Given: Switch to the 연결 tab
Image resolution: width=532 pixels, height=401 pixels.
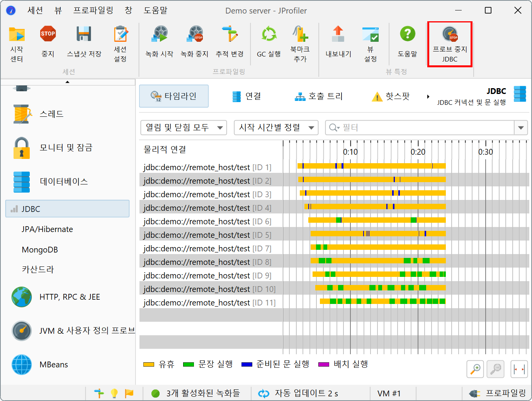Looking at the screenshot, I should click(246, 96).
